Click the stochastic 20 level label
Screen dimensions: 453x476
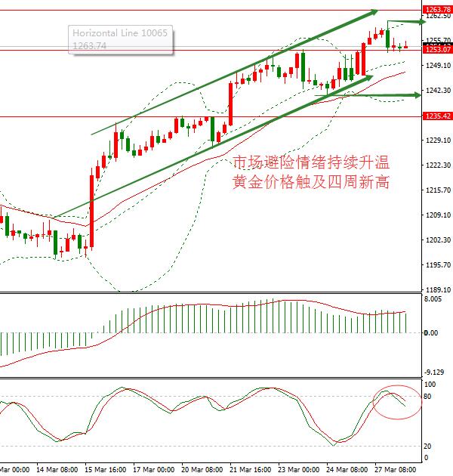click(x=427, y=447)
